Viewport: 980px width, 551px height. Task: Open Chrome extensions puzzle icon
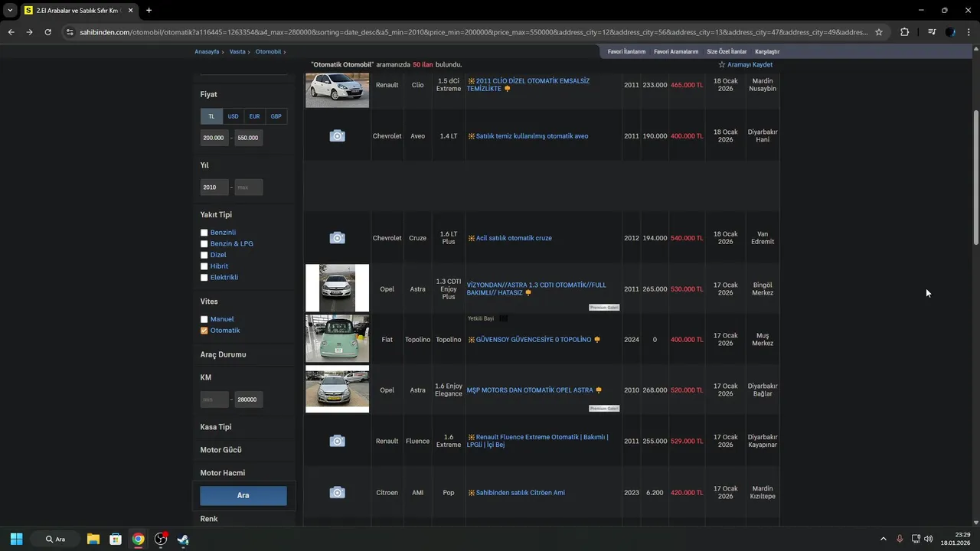click(905, 32)
